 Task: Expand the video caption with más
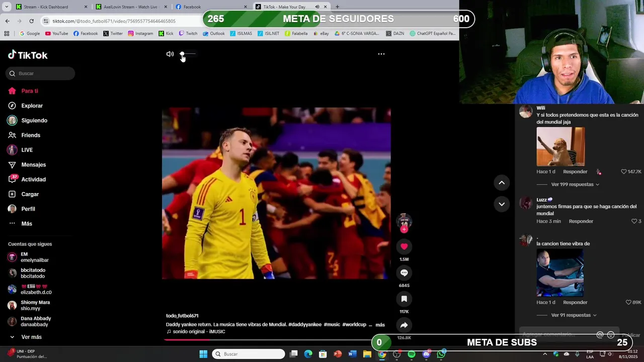[x=380, y=325]
